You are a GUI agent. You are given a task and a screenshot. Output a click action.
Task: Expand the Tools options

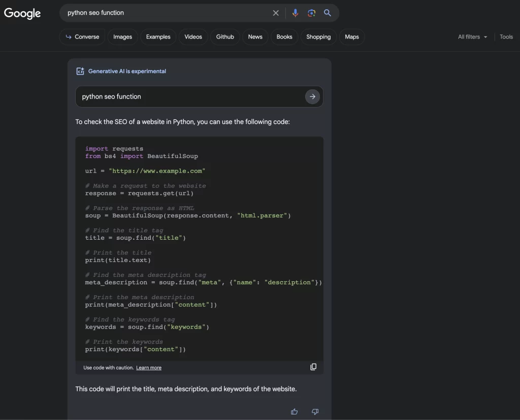click(x=506, y=37)
